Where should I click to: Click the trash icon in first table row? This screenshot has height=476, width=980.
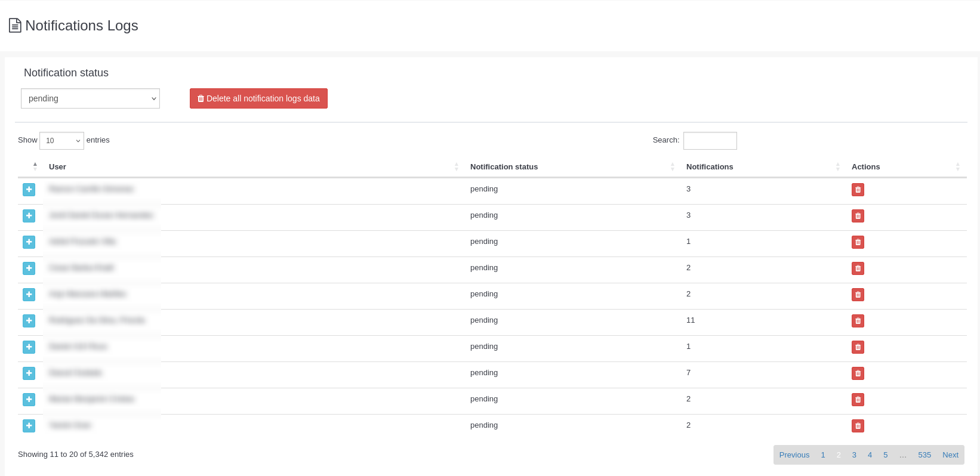pyautogui.click(x=858, y=190)
